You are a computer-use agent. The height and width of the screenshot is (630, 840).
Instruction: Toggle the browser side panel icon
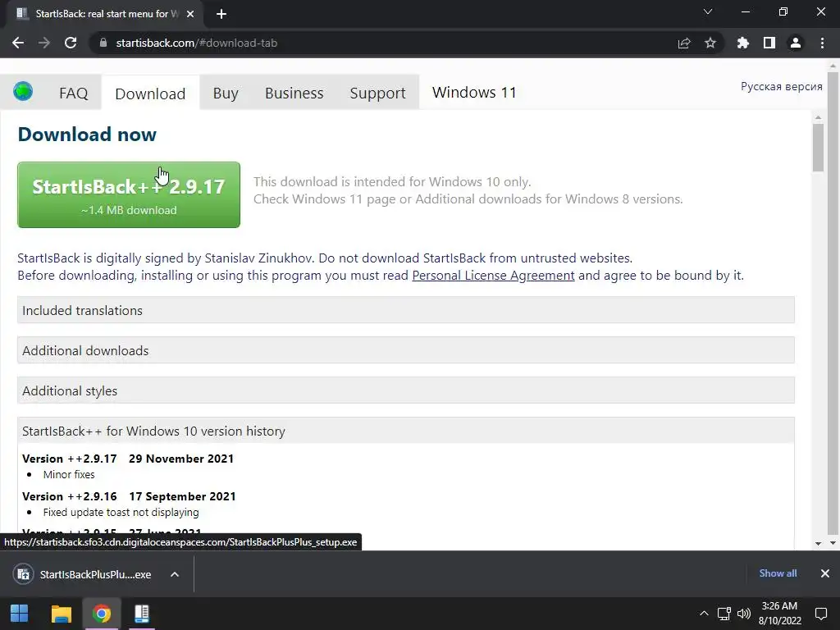(x=769, y=43)
